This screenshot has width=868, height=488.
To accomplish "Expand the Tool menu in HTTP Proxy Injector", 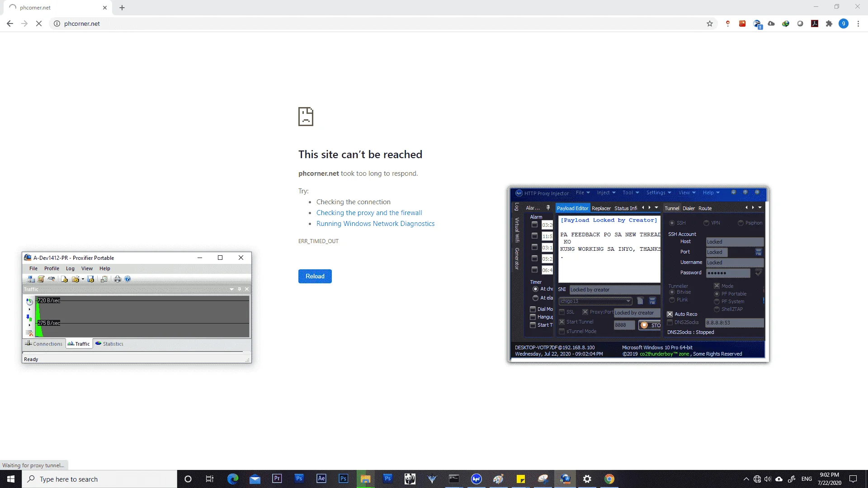I will [x=631, y=193].
